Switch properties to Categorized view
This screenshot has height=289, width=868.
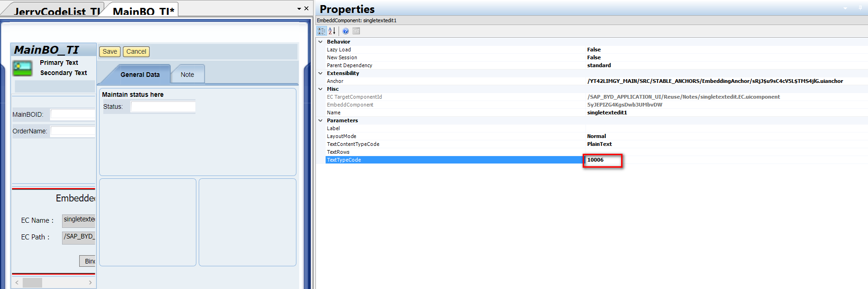point(321,31)
